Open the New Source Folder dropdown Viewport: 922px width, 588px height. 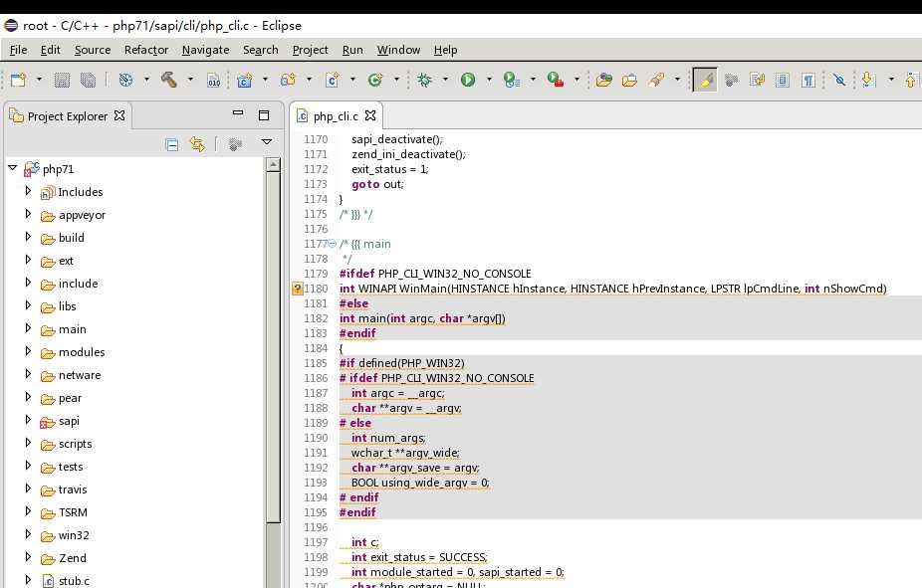tap(309, 80)
